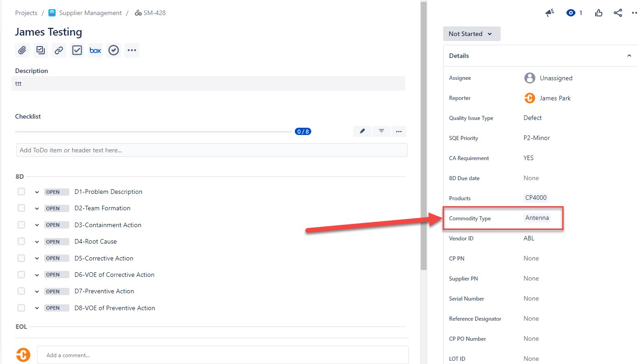Open the checklist filter icon

381,131
